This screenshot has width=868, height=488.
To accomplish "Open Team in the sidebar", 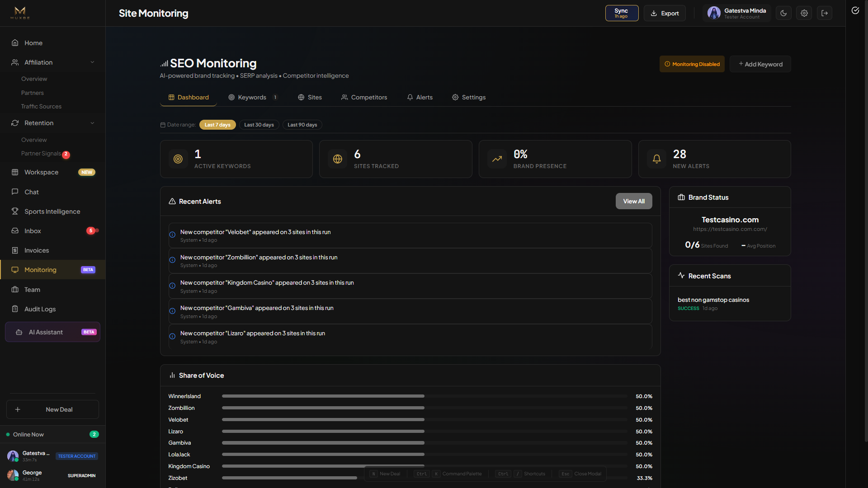I will [x=52, y=290].
